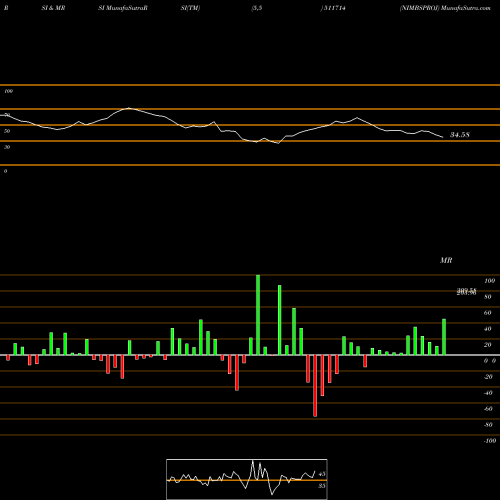Select the last green bar of the MR histogram

(444, 337)
